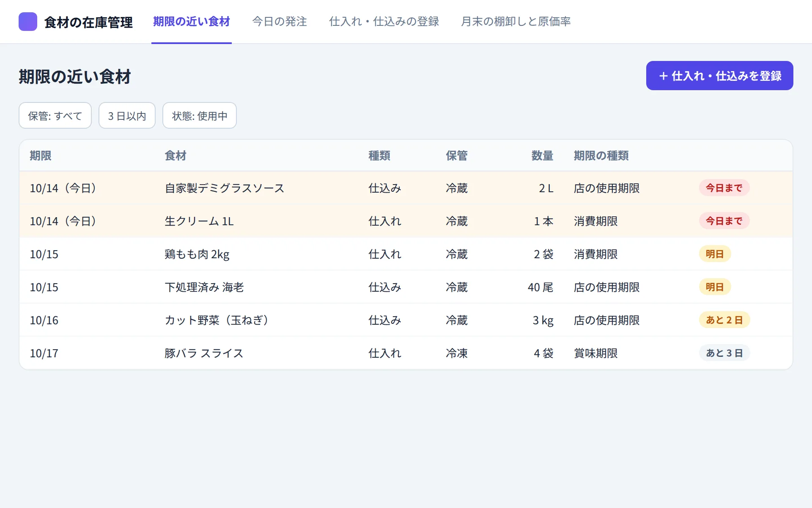Viewport: 812px width, 508px height.
Task: Click the あと 3 日 badge
Action: [724, 353]
